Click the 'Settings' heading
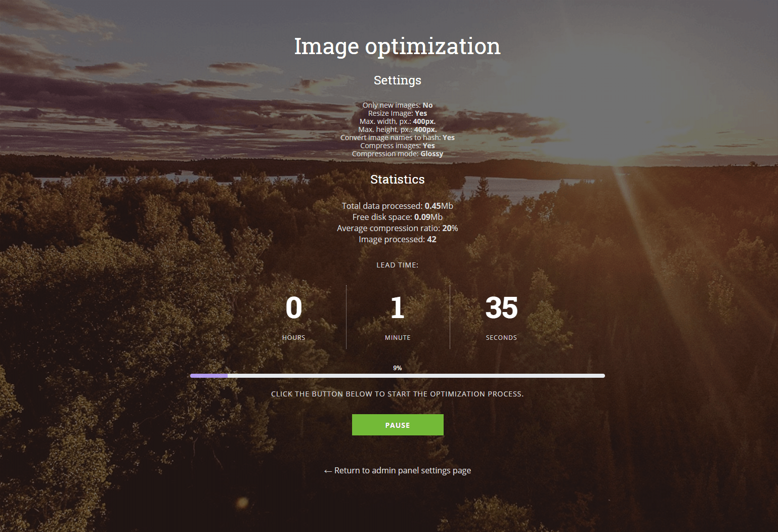Screen dimensions: 778x532 point(398,80)
